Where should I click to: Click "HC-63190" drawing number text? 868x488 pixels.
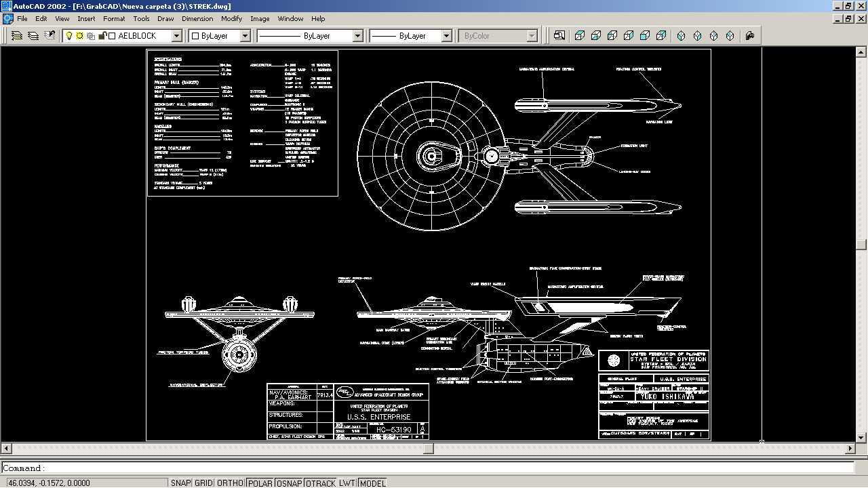[x=393, y=429]
